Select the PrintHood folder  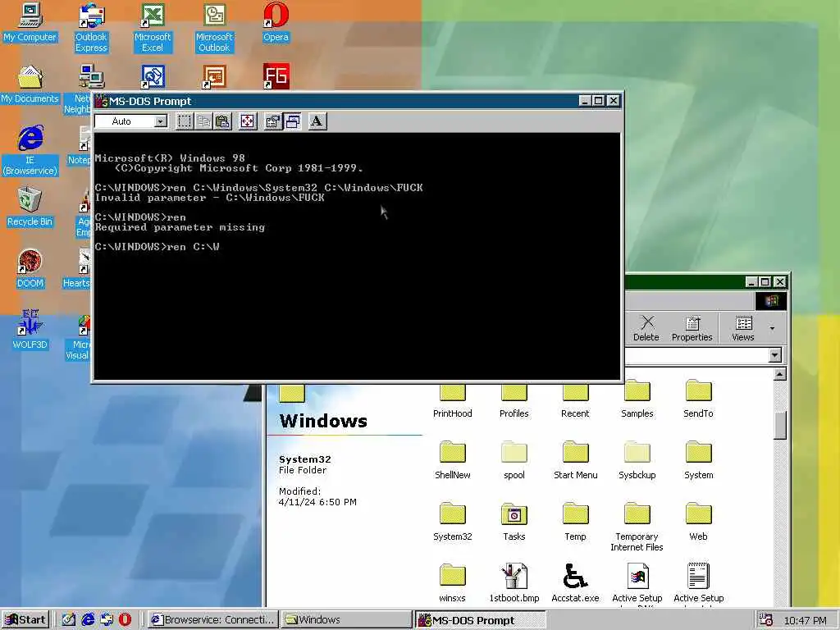(453, 402)
